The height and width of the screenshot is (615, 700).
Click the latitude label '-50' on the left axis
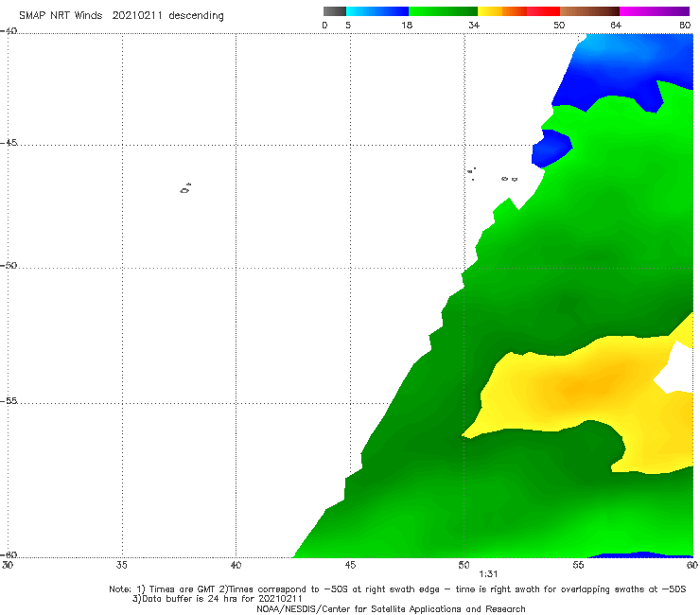[9, 265]
